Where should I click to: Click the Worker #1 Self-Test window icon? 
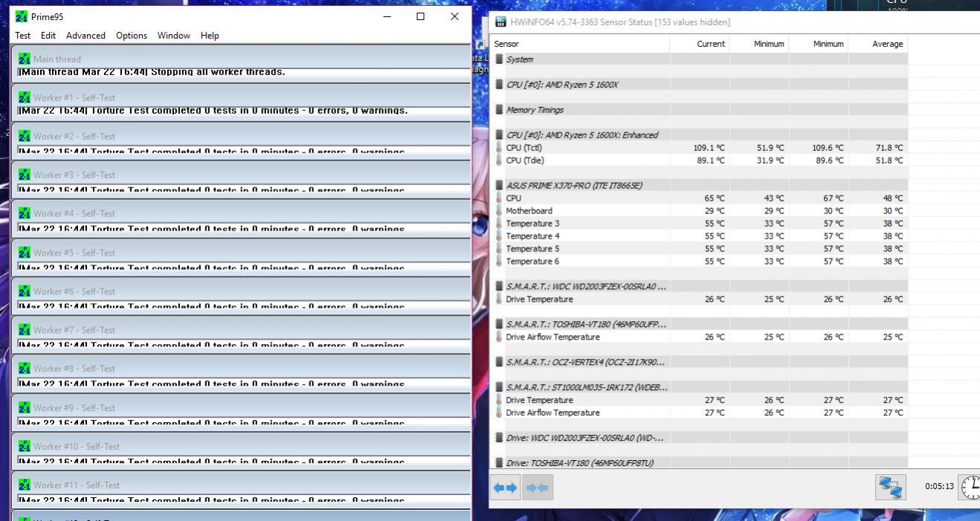25,97
